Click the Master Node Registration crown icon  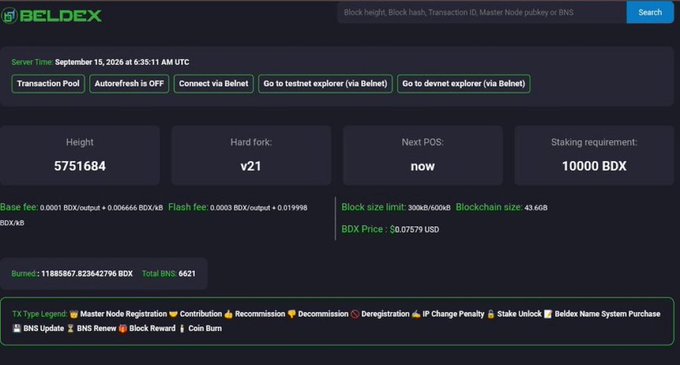click(74, 314)
